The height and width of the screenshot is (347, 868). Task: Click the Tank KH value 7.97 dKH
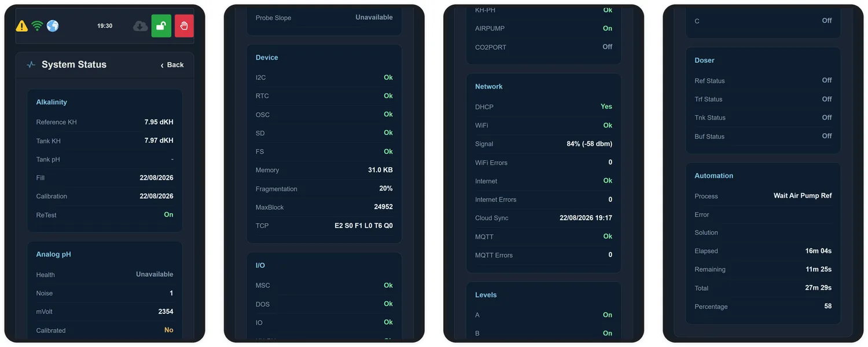click(159, 141)
